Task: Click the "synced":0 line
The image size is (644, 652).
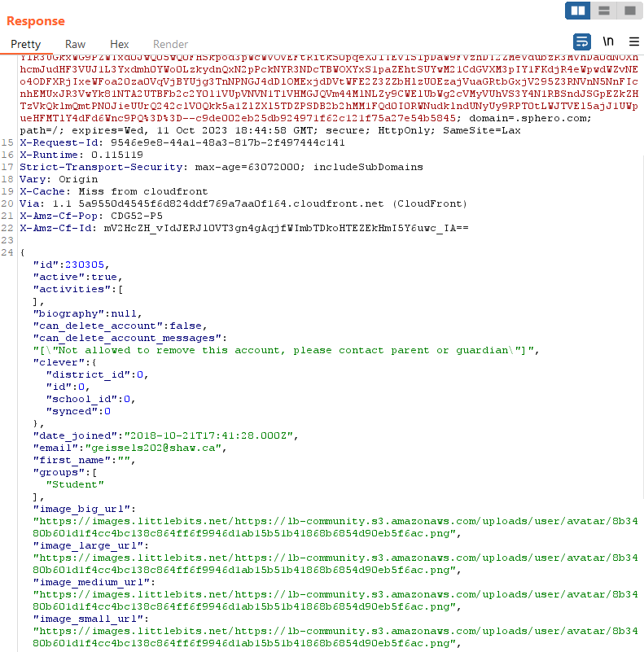Action: click(78, 411)
